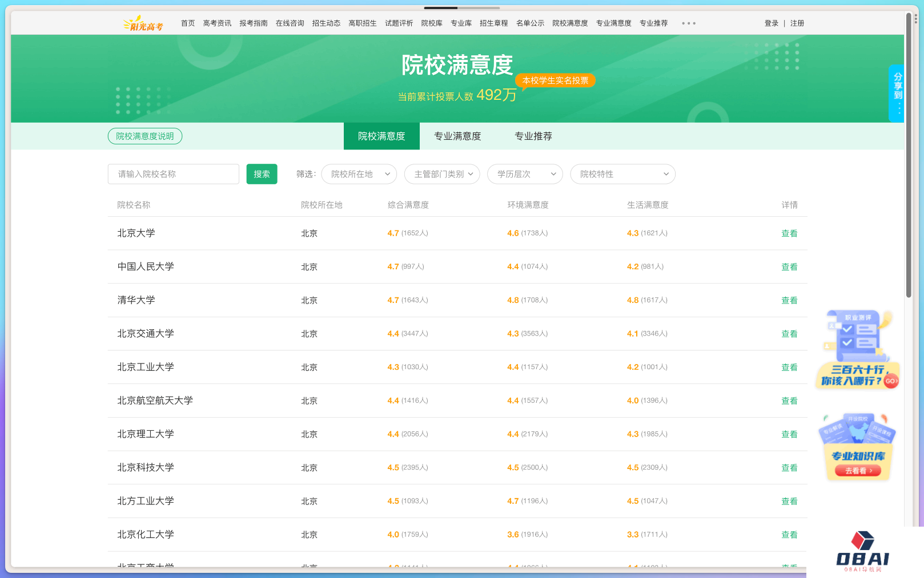Switch to the 院校满意度 tab
Image resolution: width=924 pixels, height=578 pixels.
tap(381, 136)
